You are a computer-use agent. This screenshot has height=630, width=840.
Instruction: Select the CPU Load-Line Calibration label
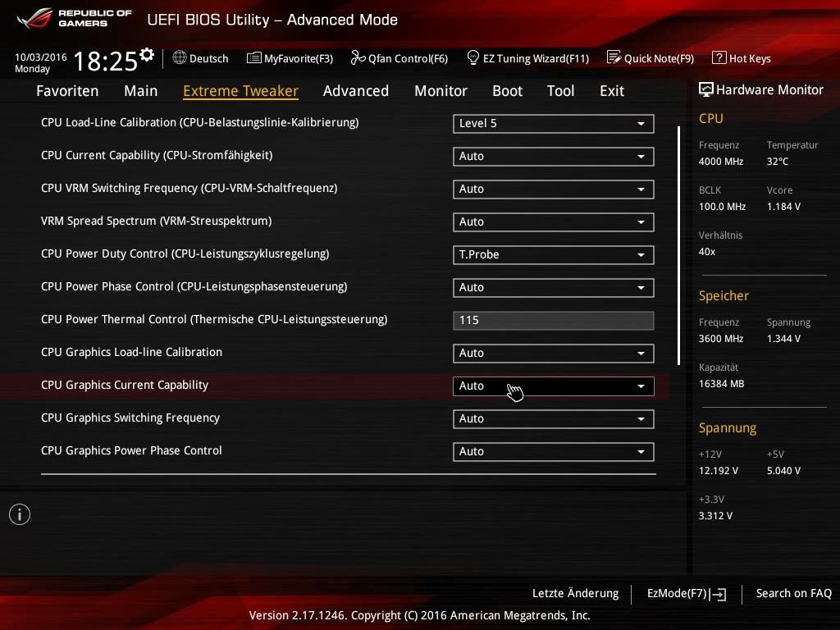pyautogui.click(x=200, y=122)
